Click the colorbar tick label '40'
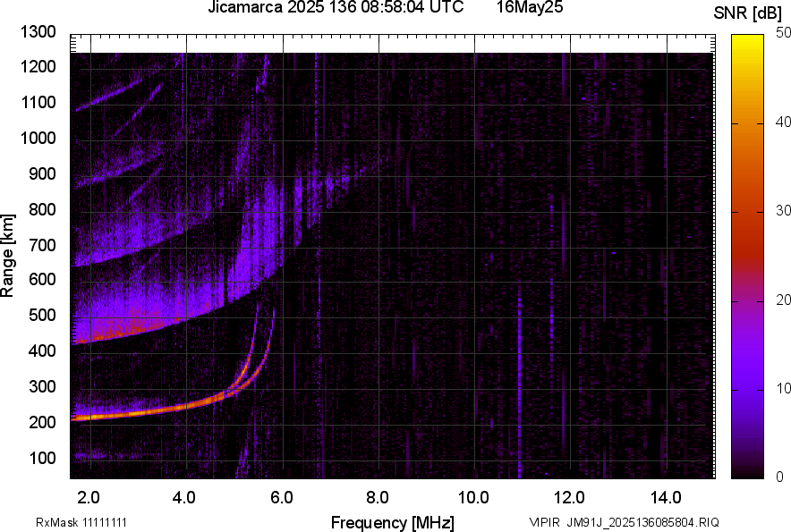 tap(784, 122)
